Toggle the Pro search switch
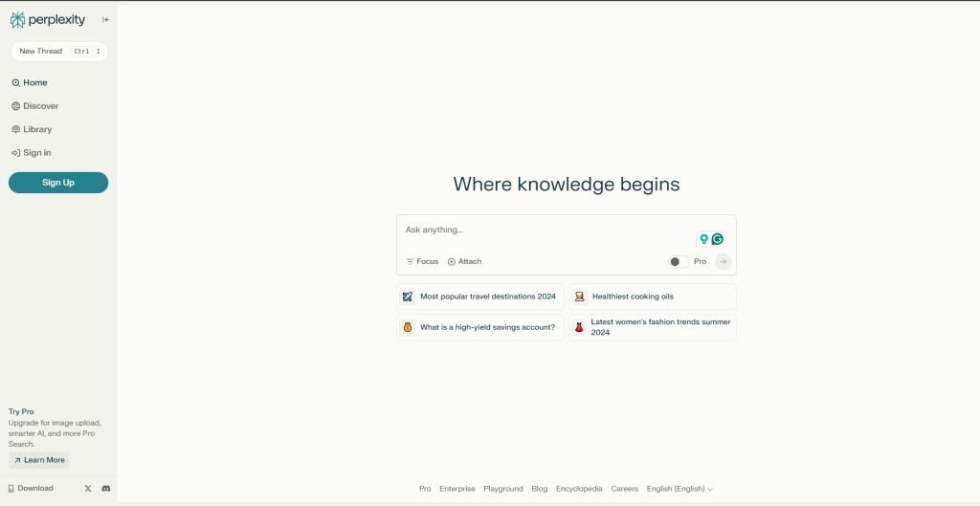The height and width of the screenshot is (506, 980). coord(678,261)
